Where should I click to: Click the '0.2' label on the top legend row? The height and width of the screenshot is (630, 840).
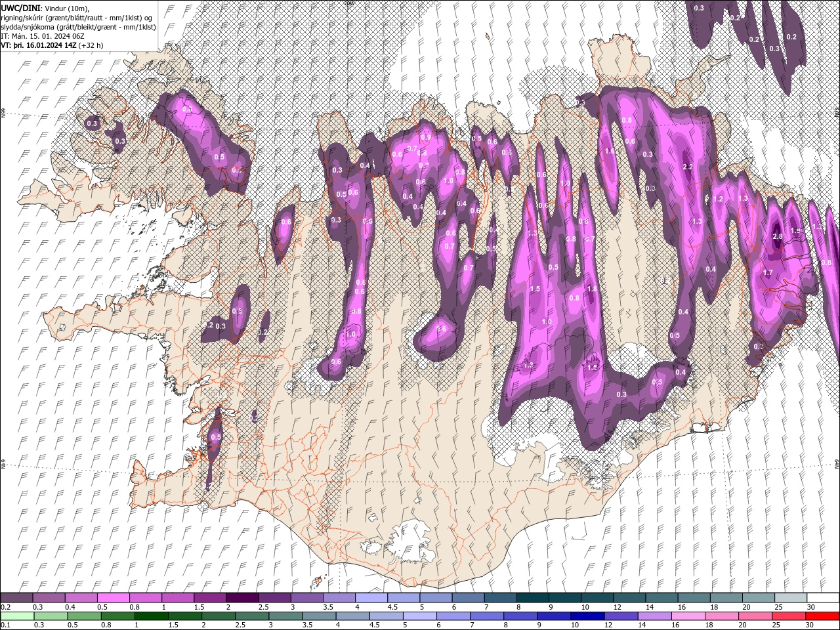point(5,607)
